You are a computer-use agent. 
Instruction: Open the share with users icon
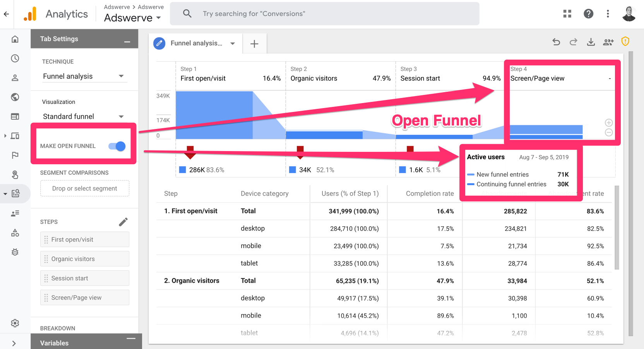click(x=608, y=42)
